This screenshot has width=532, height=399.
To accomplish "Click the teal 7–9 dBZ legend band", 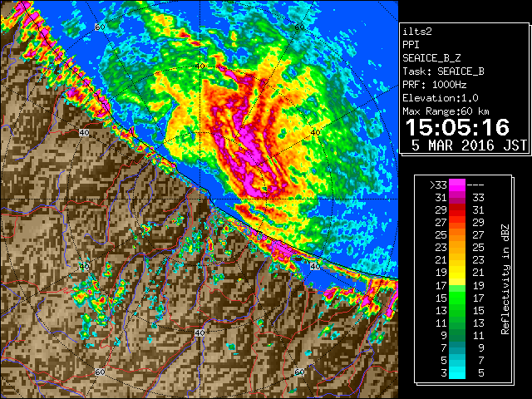I will (x=457, y=347).
